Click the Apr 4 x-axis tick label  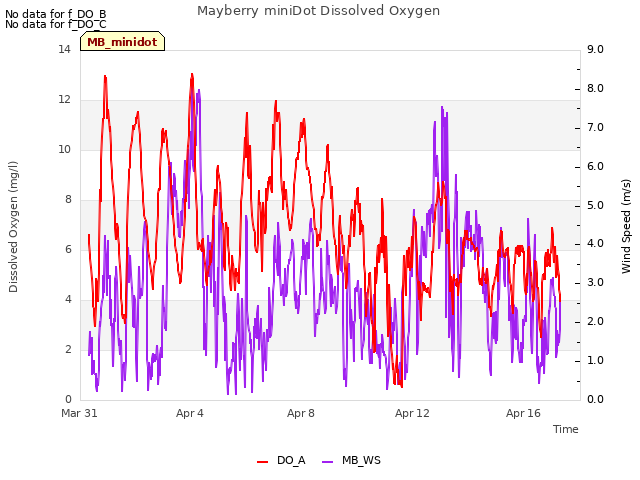(190, 413)
